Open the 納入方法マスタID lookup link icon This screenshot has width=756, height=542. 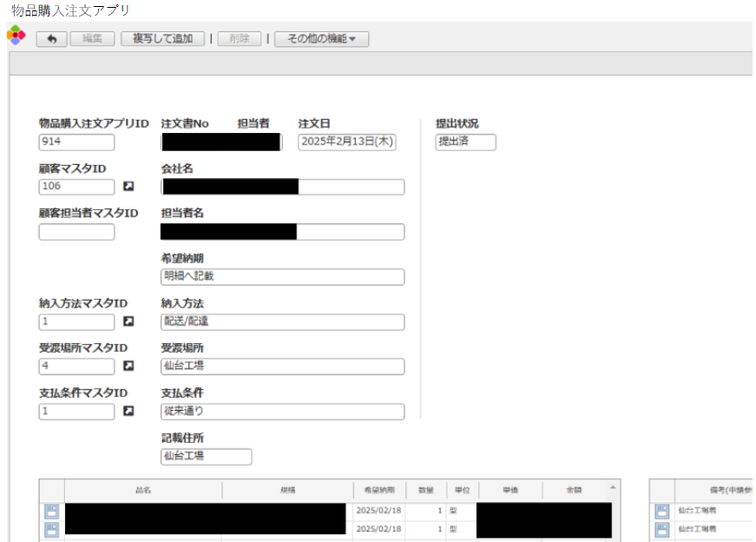[128, 321]
